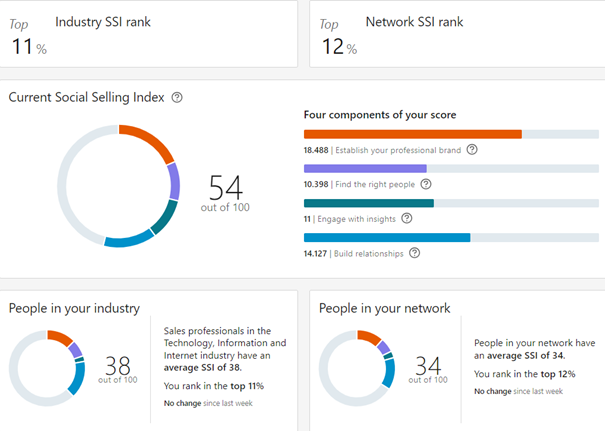The width and height of the screenshot is (605, 431).
Task: Open the Network SSI rank card
Action: coord(456,34)
